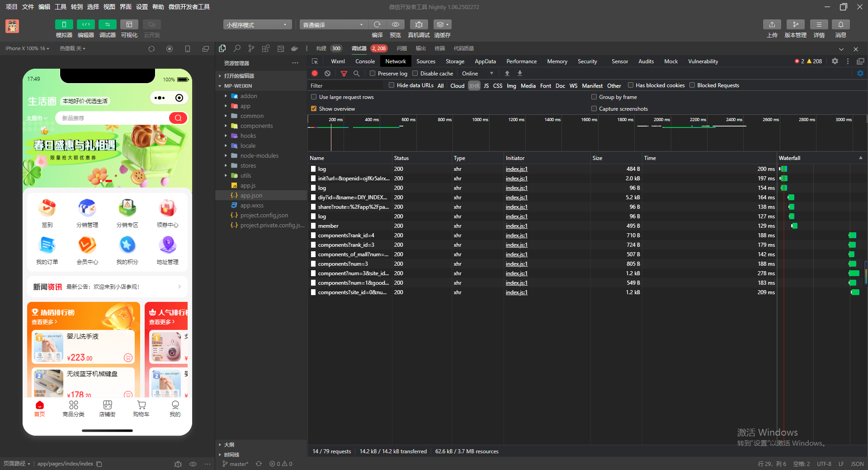Switch to the Console tab
Image resolution: width=868 pixels, height=470 pixels.
point(365,61)
